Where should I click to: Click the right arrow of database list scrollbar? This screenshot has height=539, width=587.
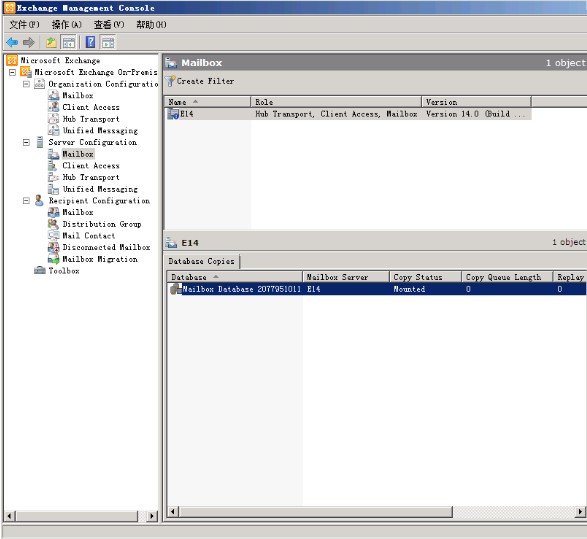click(x=580, y=512)
